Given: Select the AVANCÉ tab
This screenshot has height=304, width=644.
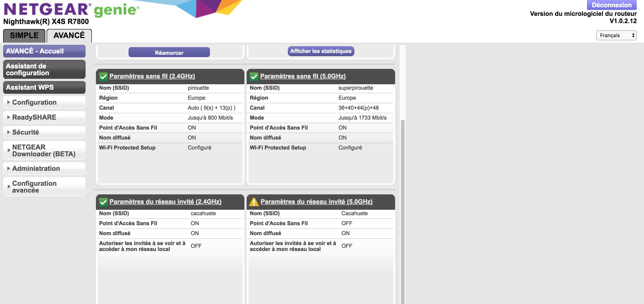Looking at the screenshot, I should click(69, 36).
